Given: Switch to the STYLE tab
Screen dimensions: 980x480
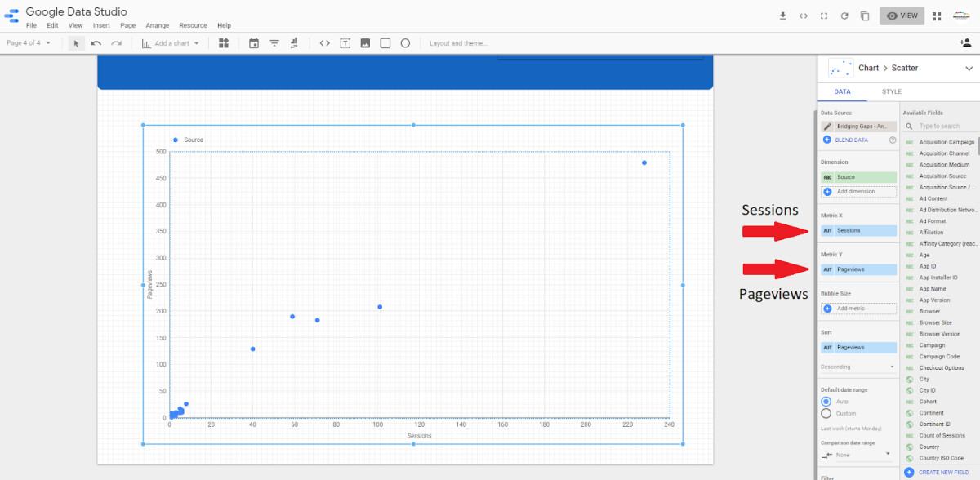Looking at the screenshot, I should pos(893,91).
